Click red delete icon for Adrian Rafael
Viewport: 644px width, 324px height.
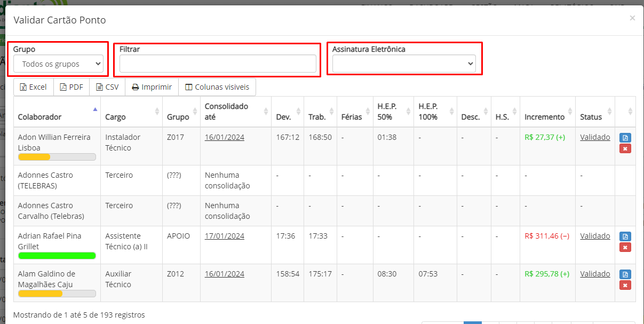(x=625, y=247)
